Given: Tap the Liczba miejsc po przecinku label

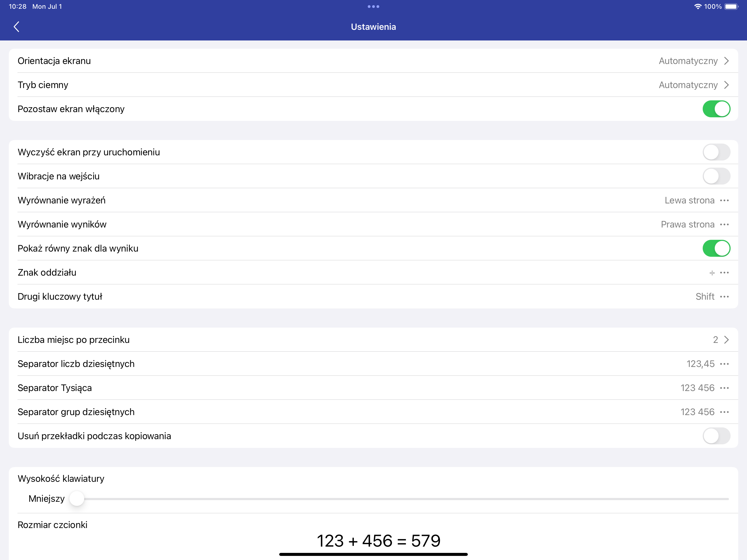Looking at the screenshot, I should pyautogui.click(x=74, y=340).
